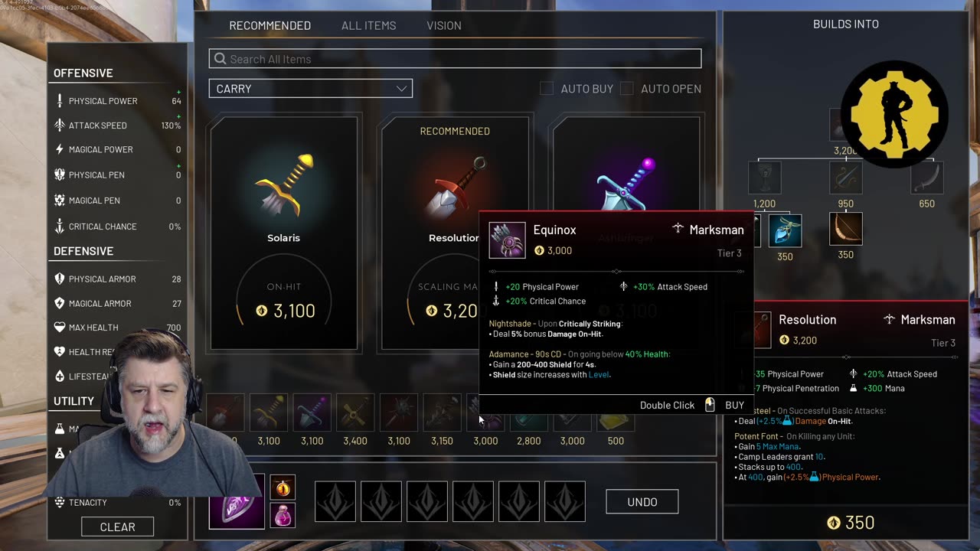Click Buy in the Equinox tooltip
The height and width of the screenshot is (551, 980).
coord(734,405)
